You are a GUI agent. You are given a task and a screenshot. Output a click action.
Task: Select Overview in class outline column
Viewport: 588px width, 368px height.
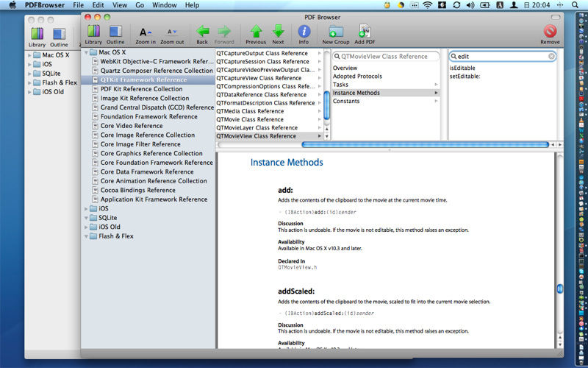point(386,68)
